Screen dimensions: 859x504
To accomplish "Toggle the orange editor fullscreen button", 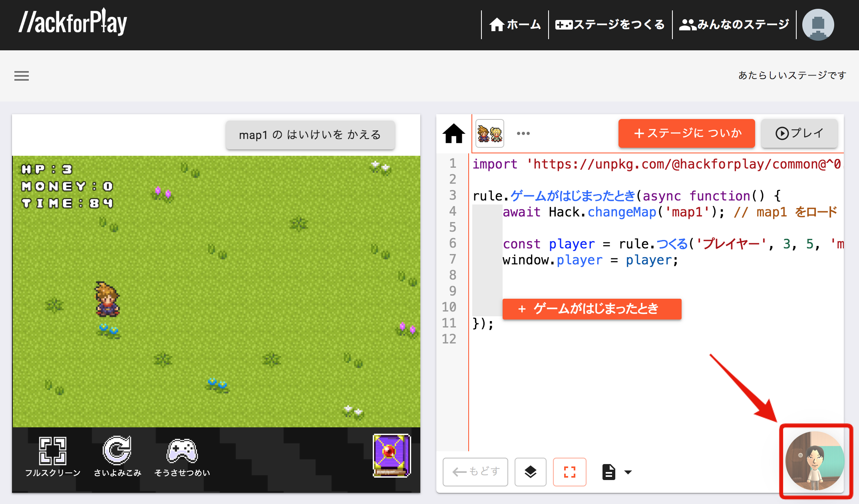I will tap(569, 472).
